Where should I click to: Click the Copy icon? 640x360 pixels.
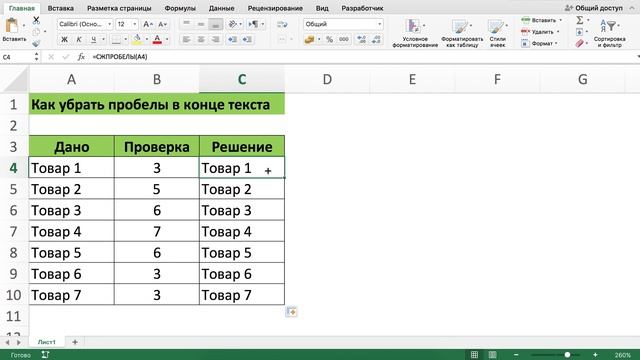tap(36, 31)
